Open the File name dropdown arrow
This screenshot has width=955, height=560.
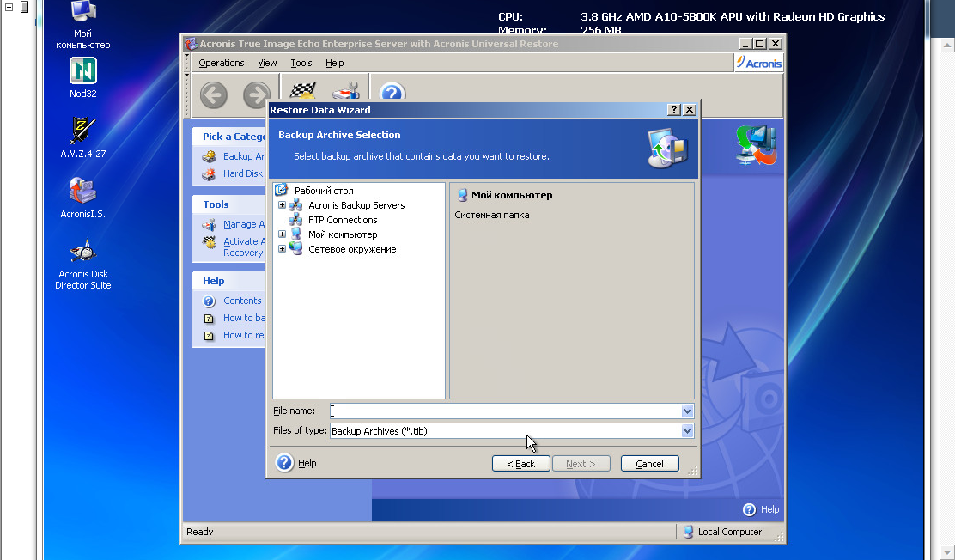687,411
